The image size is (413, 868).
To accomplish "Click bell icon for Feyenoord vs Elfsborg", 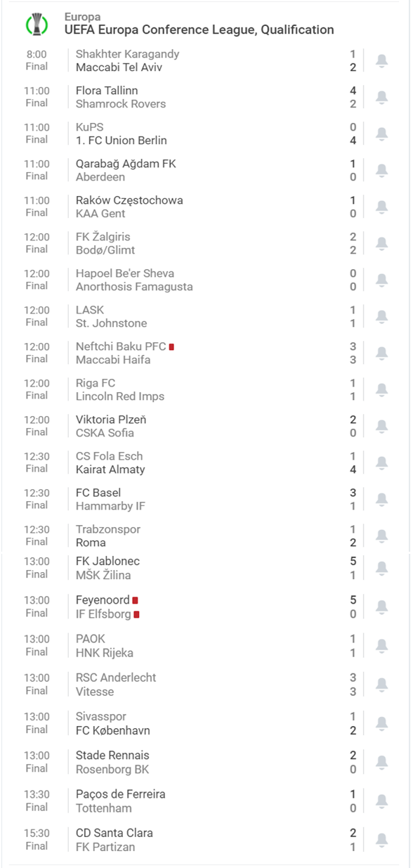I will tap(381, 607).
